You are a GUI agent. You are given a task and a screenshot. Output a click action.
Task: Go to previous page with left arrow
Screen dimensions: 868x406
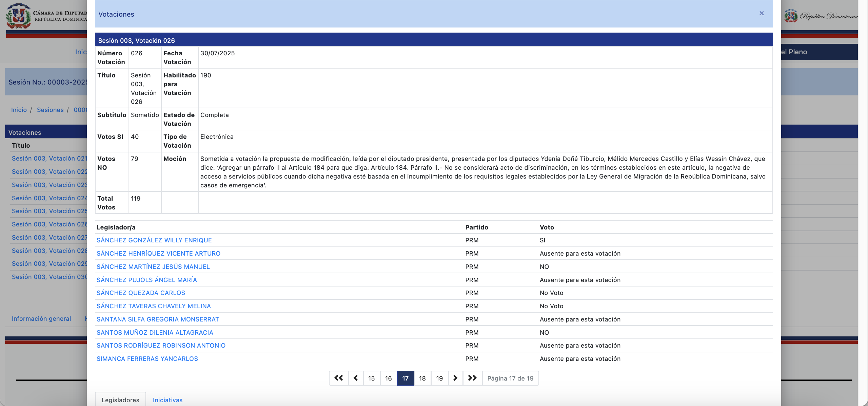(x=356, y=378)
